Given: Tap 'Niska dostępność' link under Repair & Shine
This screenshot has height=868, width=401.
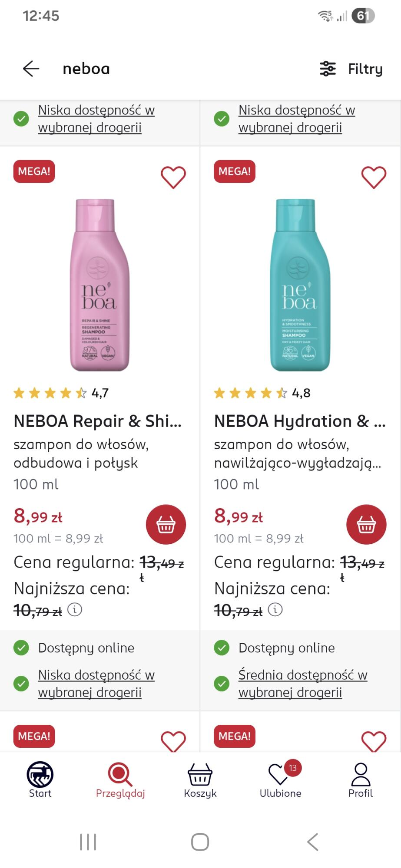Looking at the screenshot, I should [96, 684].
